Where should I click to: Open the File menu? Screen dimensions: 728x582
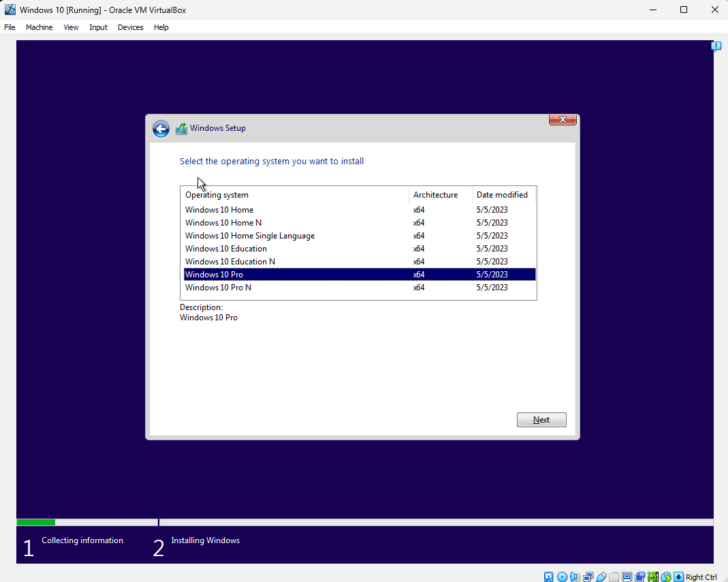pos(10,27)
